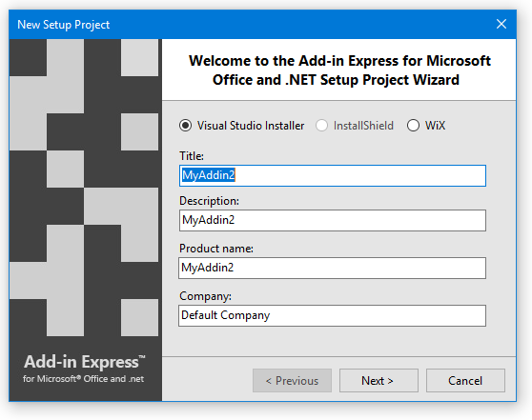This screenshot has width=532, height=420.
Task: Click the Product name field
Action: pyautogui.click(x=333, y=268)
